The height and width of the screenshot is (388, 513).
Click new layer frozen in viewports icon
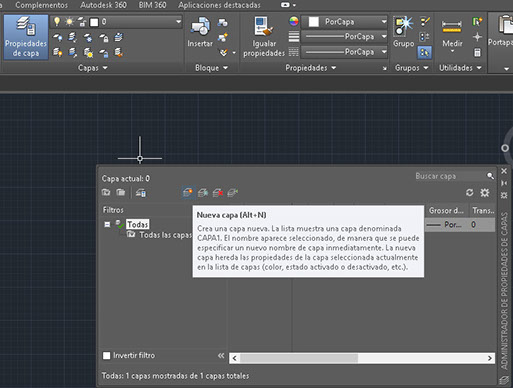click(x=203, y=192)
